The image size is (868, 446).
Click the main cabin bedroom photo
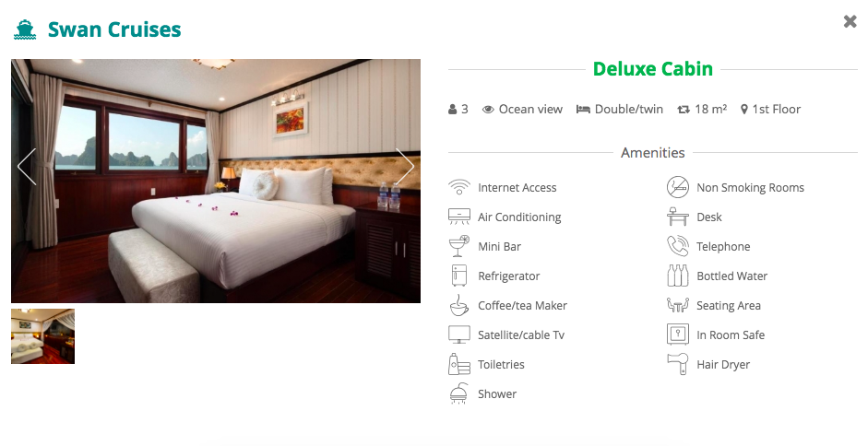pyautogui.click(x=216, y=181)
